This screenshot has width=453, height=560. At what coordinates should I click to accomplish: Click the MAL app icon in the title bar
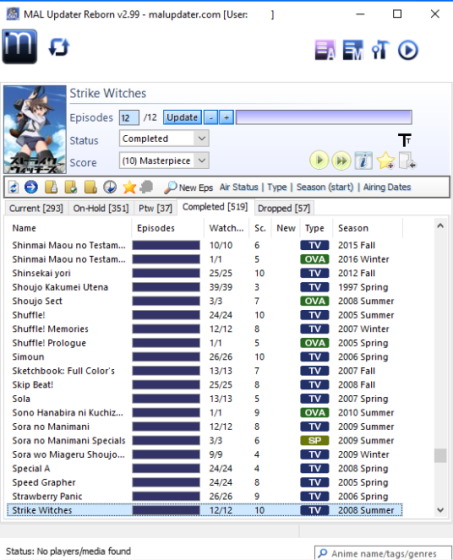pos(13,14)
